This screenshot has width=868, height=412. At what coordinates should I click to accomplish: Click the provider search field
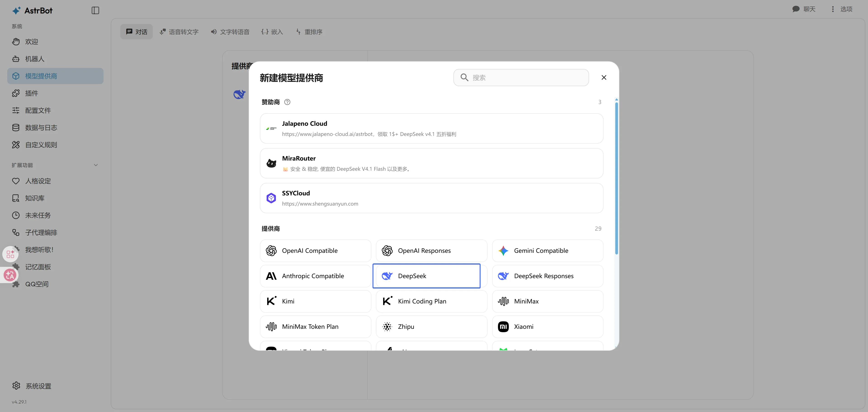point(521,78)
